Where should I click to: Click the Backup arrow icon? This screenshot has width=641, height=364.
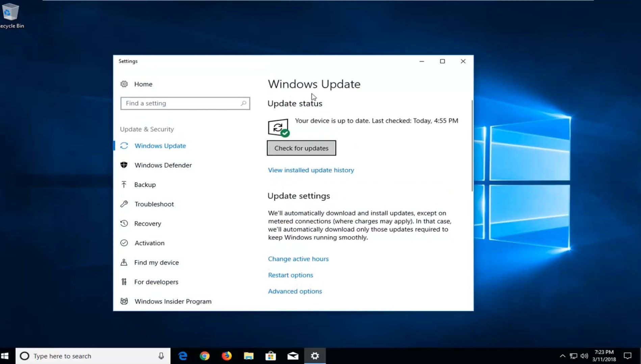[x=124, y=185]
